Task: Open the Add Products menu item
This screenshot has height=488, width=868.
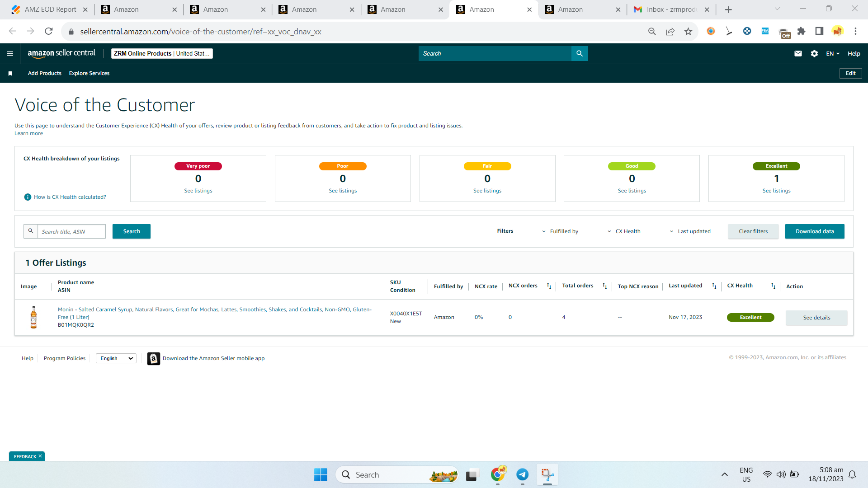Action: [x=45, y=73]
